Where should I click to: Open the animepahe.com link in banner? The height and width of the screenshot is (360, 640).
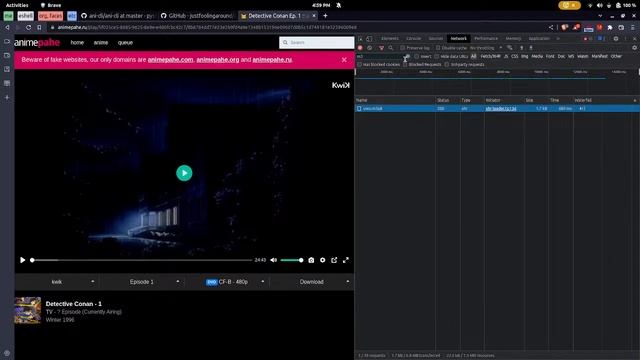click(x=170, y=60)
